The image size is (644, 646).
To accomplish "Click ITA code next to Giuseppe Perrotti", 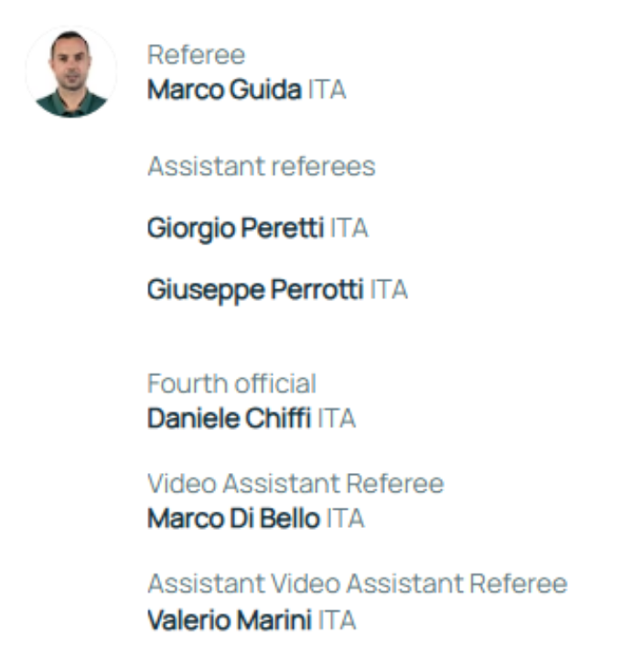I will [x=389, y=290].
